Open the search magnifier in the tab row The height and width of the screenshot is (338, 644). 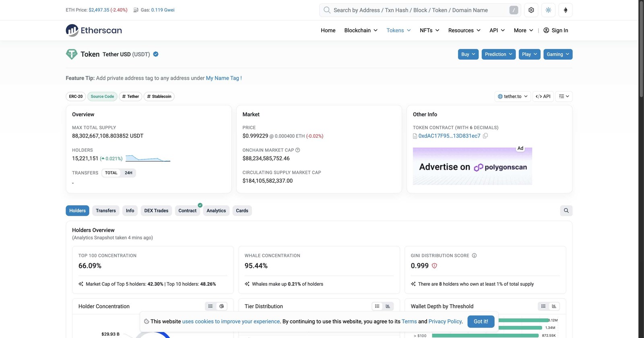(566, 210)
